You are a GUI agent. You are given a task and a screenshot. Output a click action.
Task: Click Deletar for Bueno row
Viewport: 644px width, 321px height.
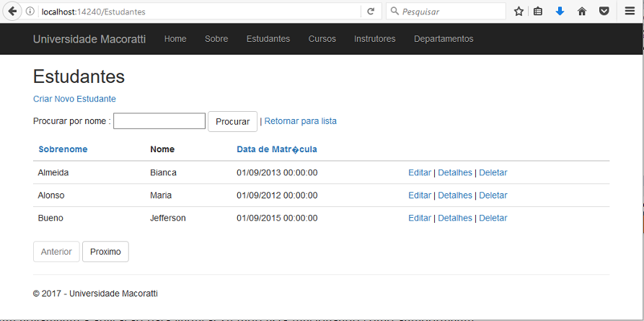pos(493,218)
